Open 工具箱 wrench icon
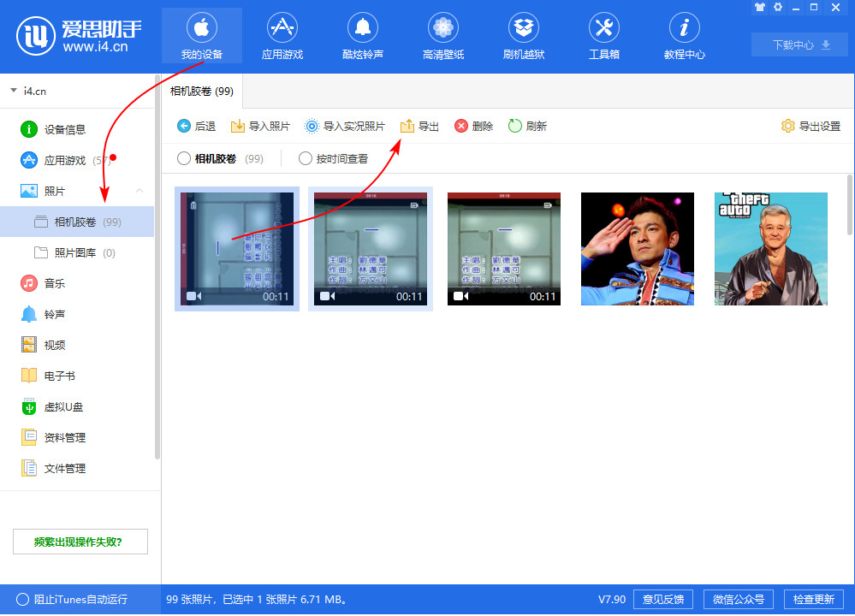This screenshot has width=855, height=616. point(603,28)
